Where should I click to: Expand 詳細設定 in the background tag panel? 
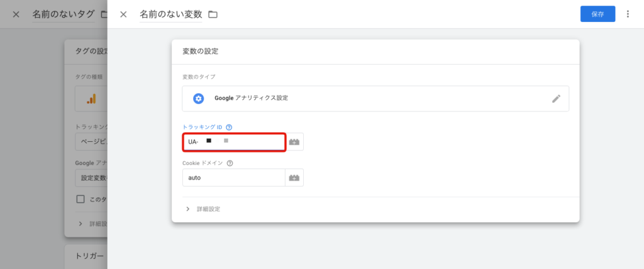click(x=92, y=224)
